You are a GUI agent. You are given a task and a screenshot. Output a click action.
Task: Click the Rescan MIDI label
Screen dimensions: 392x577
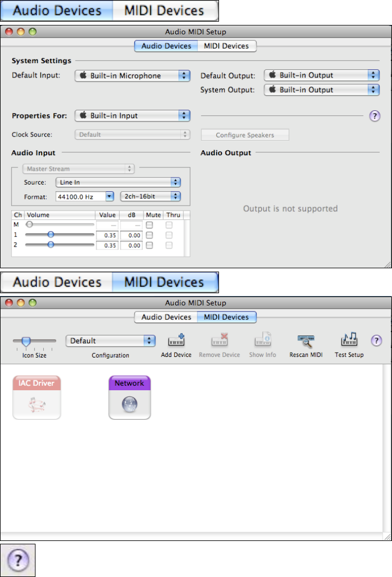click(x=306, y=355)
